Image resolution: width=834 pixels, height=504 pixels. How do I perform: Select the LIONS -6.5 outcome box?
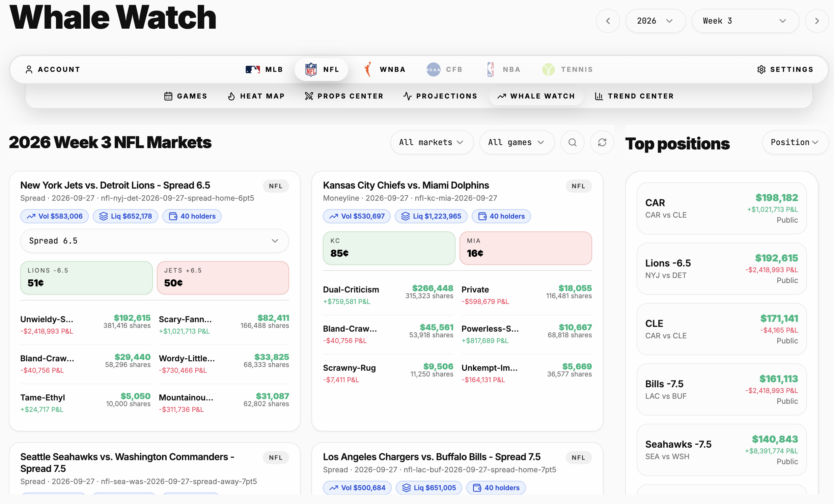(x=86, y=278)
